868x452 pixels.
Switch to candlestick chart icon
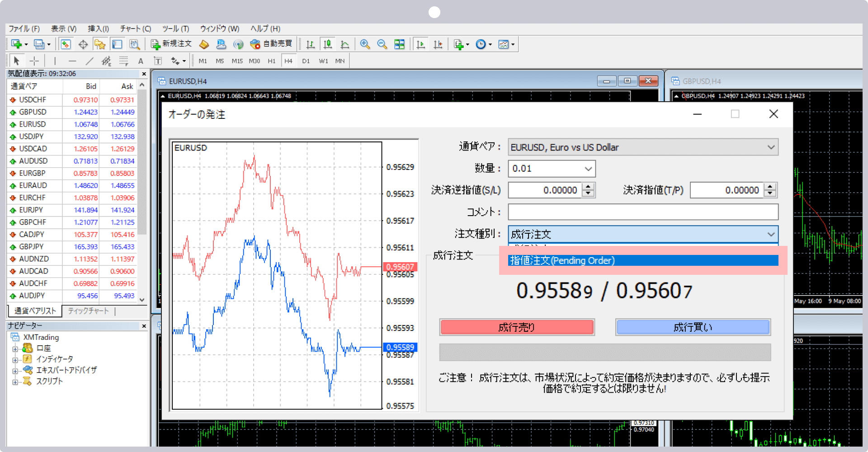(328, 44)
